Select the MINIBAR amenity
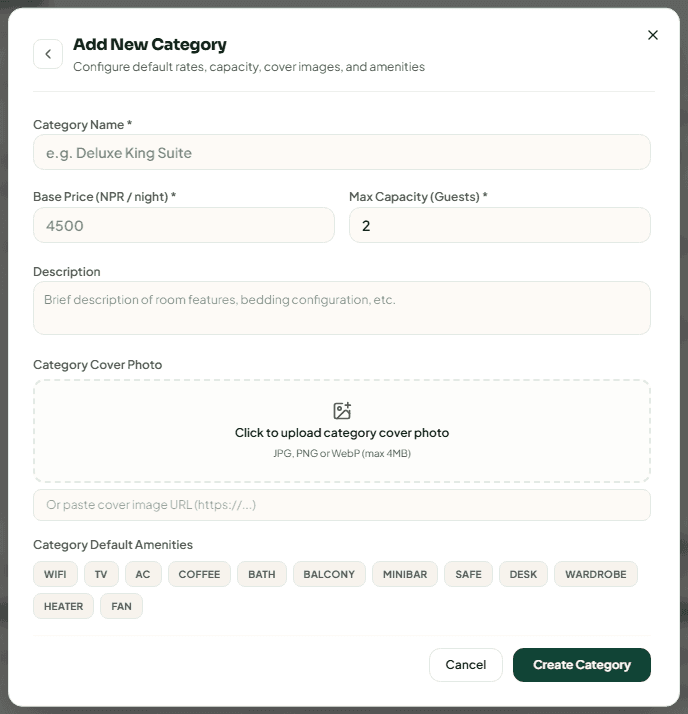 (x=405, y=574)
